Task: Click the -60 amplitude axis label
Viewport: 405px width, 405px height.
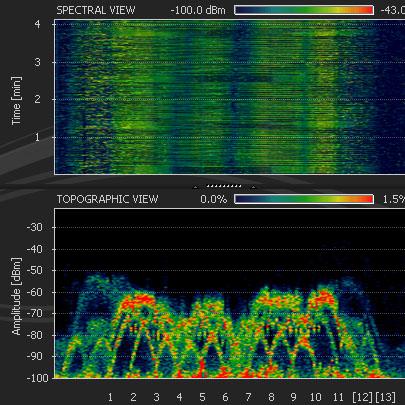Action: tap(35, 292)
